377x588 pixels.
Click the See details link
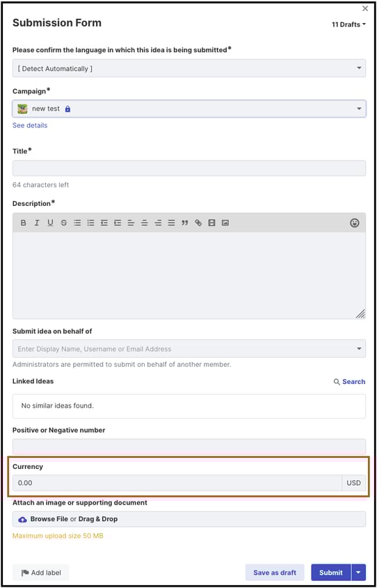(x=30, y=125)
